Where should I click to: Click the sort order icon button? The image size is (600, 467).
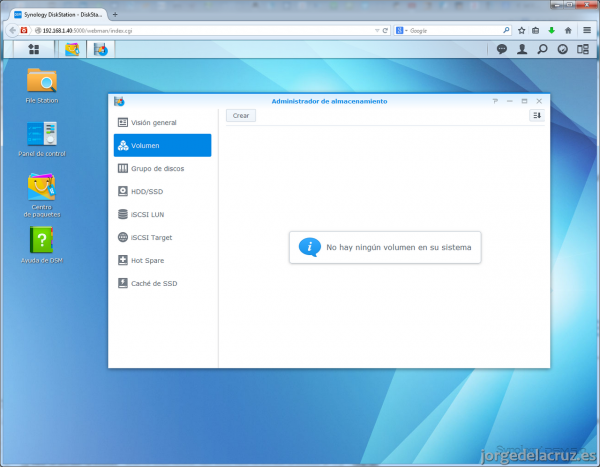(x=537, y=115)
